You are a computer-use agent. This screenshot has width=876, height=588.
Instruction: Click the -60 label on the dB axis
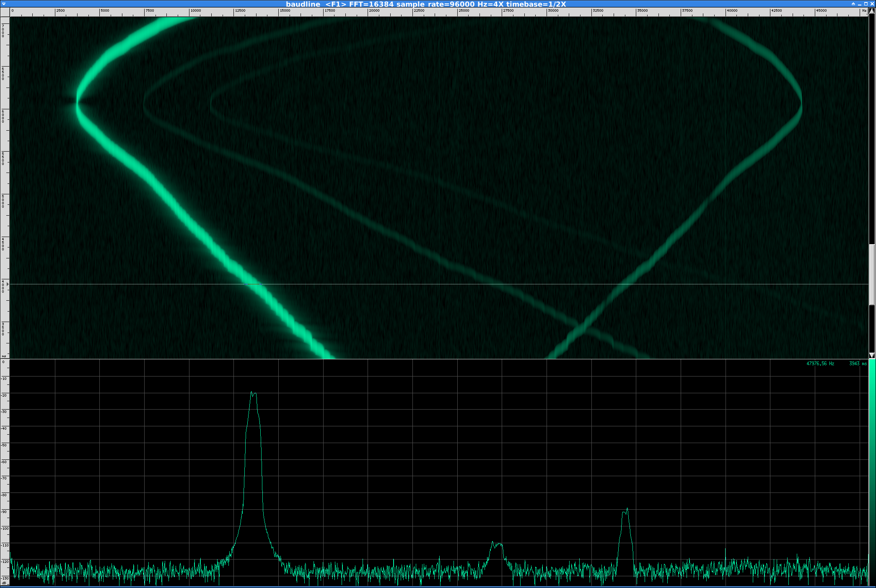click(x=4, y=462)
